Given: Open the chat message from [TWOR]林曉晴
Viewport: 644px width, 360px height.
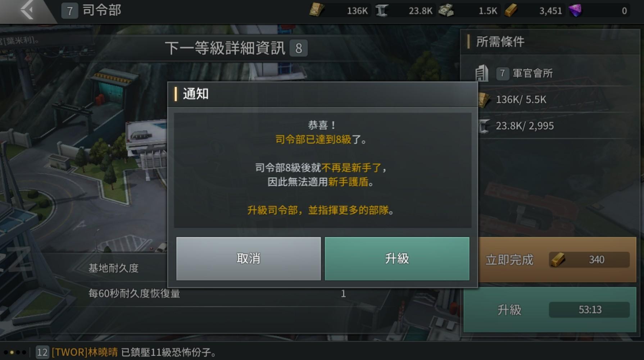Looking at the screenshot, I should pos(128,352).
